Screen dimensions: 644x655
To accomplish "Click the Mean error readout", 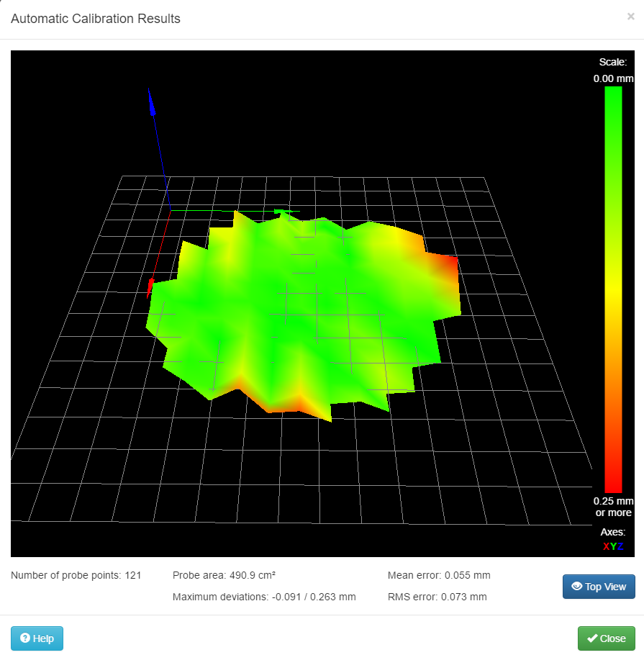I will pyautogui.click(x=439, y=575).
